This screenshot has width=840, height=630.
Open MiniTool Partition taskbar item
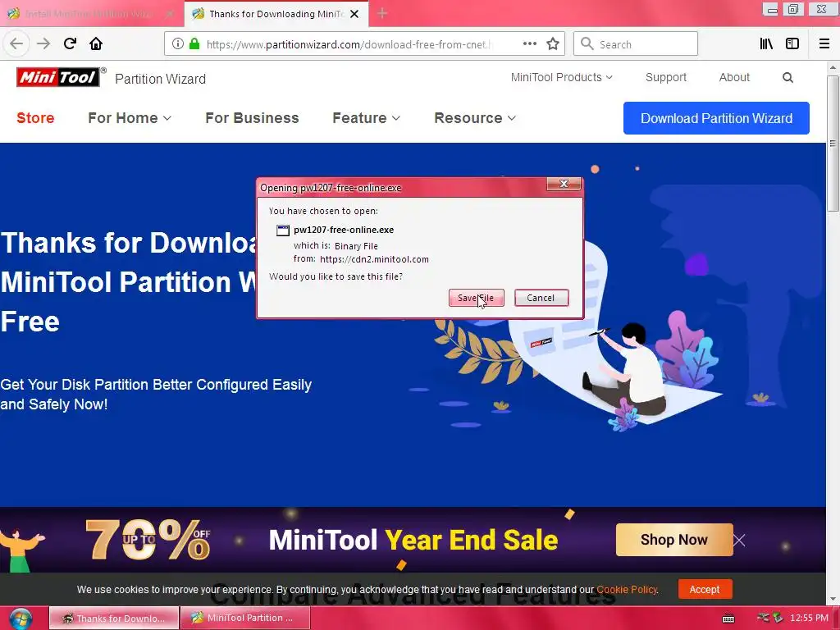(244, 619)
